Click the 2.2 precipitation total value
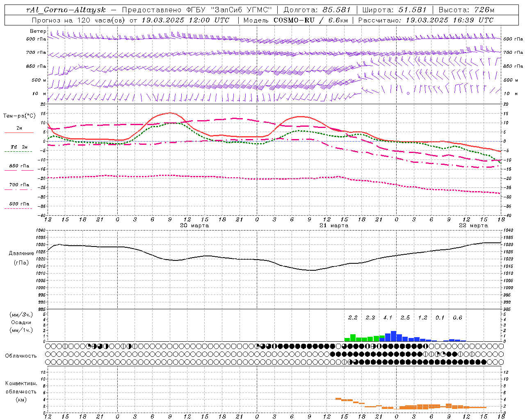Viewport: 525px width, 420px height. [353, 317]
